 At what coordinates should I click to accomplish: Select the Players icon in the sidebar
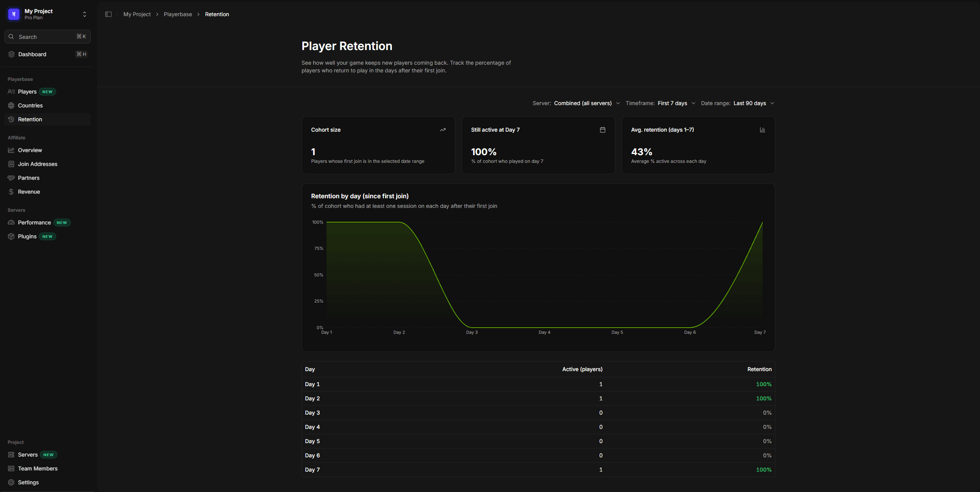[x=11, y=92]
